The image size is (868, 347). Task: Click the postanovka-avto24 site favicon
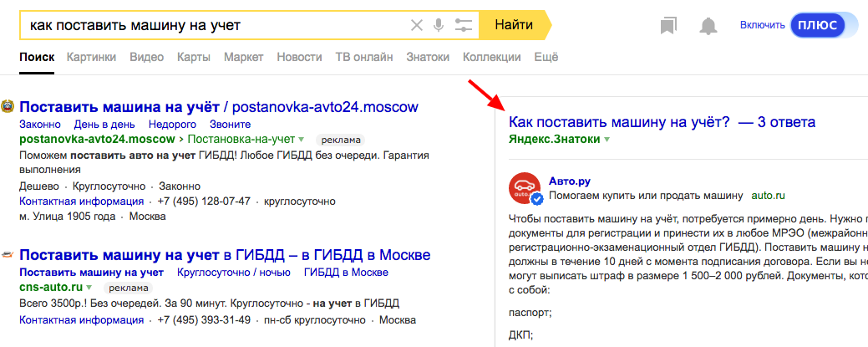click(x=8, y=106)
